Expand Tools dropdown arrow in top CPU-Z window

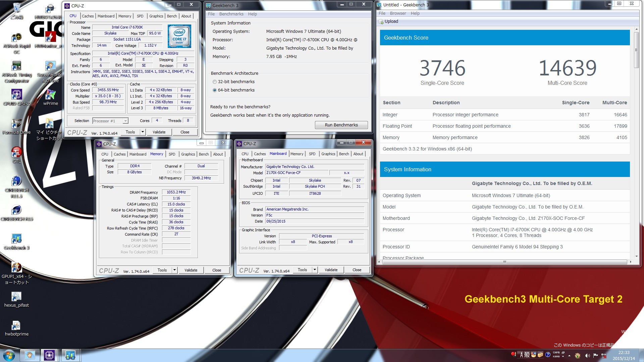pyautogui.click(x=143, y=132)
